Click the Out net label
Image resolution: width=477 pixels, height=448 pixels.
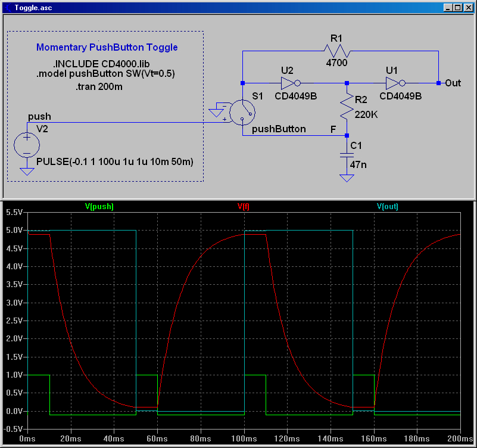(x=453, y=83)
